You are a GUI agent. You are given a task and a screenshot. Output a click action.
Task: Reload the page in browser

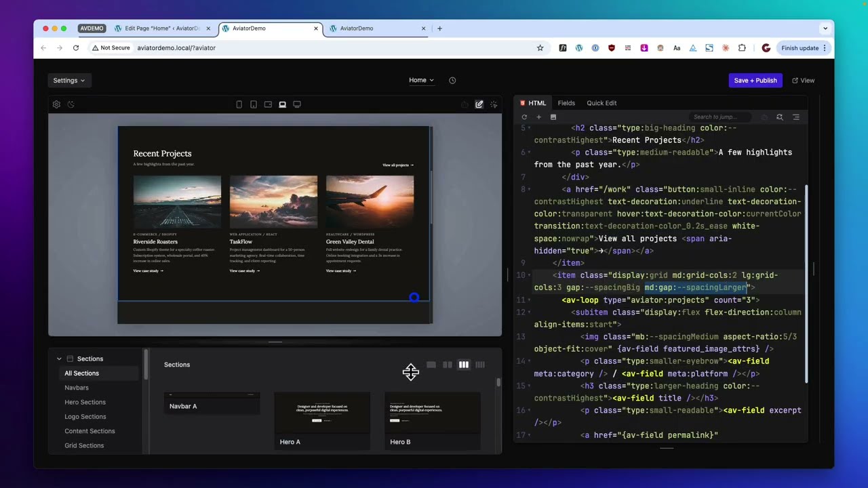[76, 48]
